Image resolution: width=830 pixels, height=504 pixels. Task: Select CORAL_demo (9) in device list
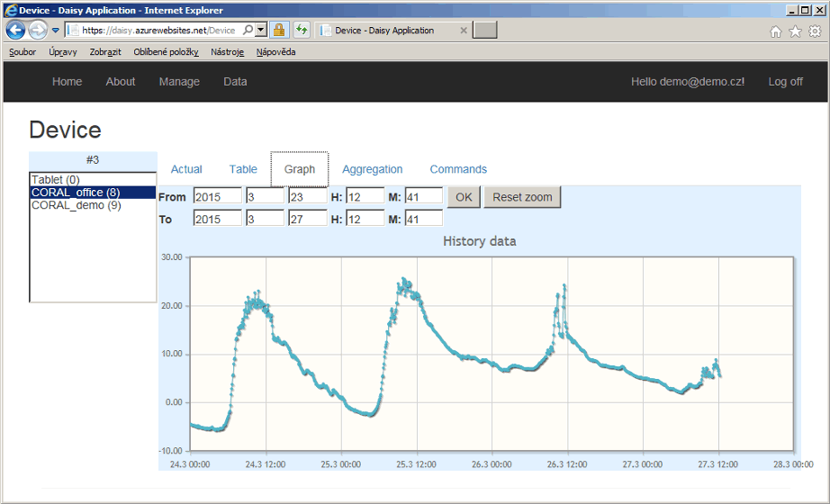click(93, 205)
